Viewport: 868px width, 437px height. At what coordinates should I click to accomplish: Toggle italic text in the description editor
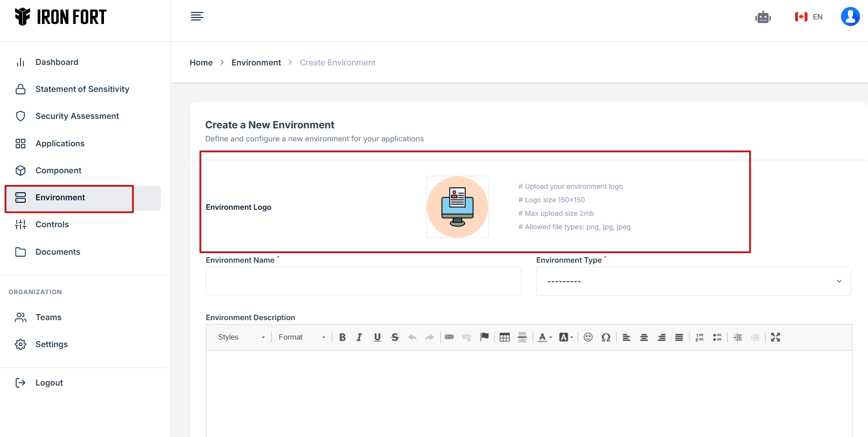click(x=359, y=337)
